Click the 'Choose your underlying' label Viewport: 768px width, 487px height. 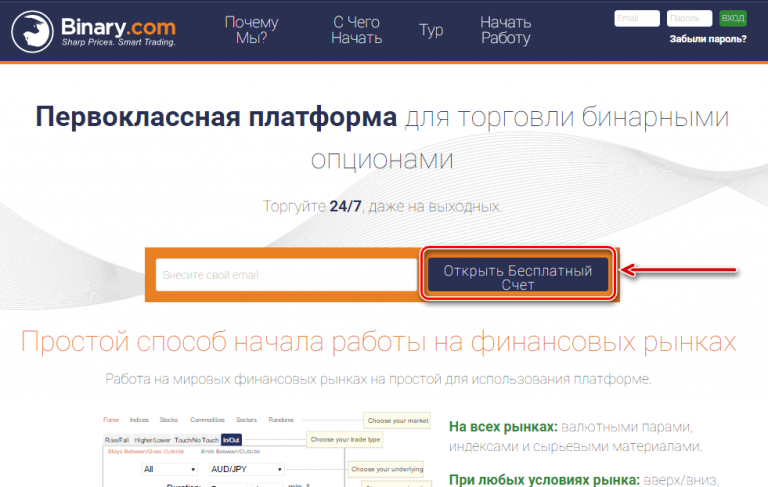[x=386, y=469]
